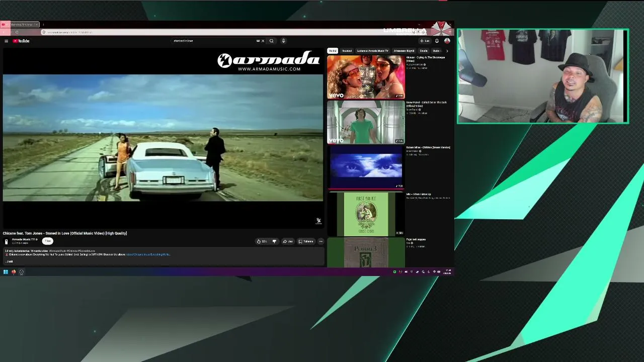
Task: Open Snow Patrol Called Out in the Dark thumbnail
Action: 366,122
